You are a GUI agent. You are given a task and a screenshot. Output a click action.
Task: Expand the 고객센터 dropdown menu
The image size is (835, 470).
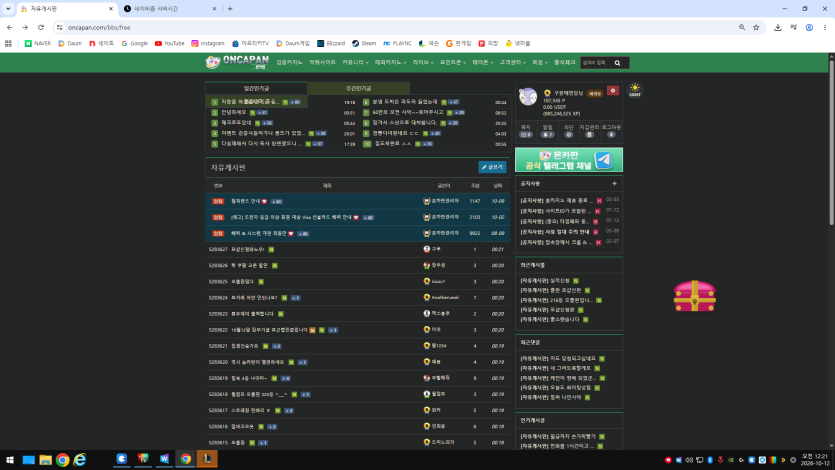click(512, 63)
